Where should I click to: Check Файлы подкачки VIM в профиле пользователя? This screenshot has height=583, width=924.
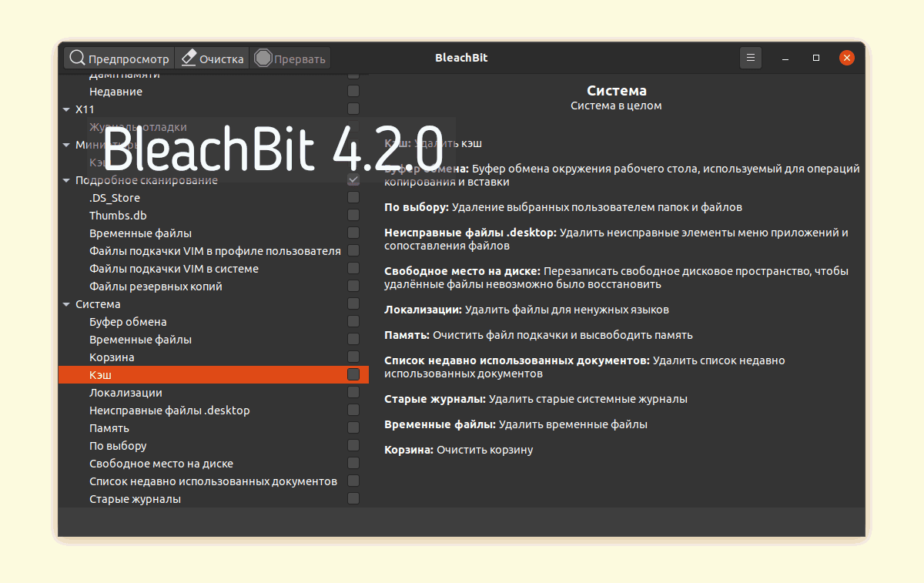[x=353, y=250]
